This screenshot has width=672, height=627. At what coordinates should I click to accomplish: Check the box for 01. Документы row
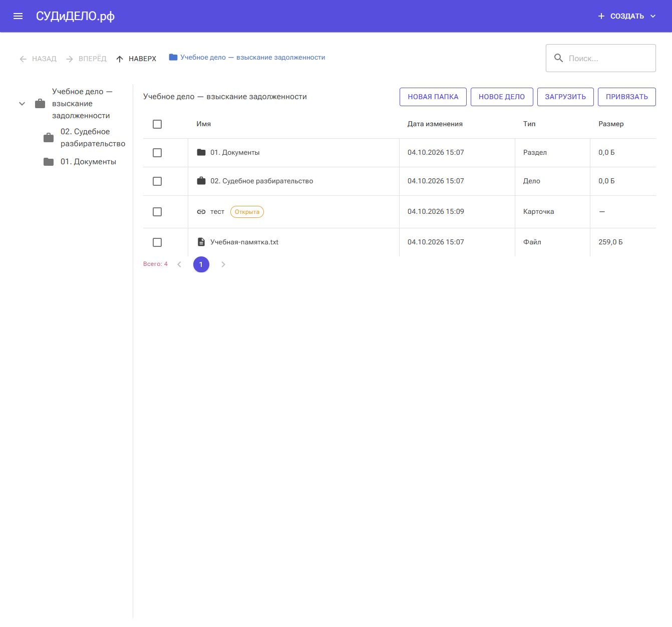(157, 153)
